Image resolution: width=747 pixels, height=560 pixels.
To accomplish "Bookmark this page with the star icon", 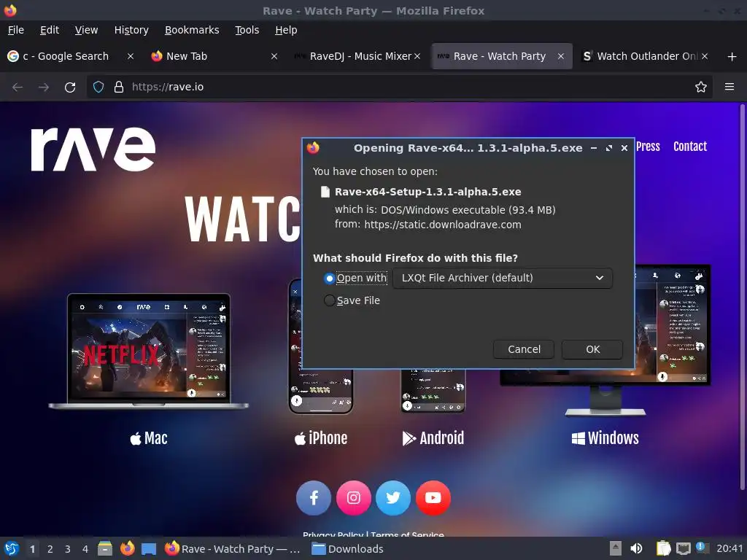I will pyautogui.click(x=700, y=87).
